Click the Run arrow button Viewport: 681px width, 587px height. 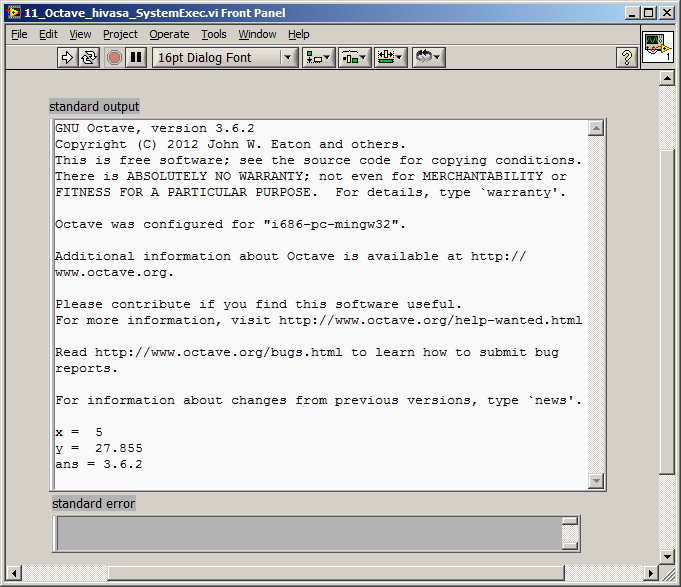pos(68,57)
